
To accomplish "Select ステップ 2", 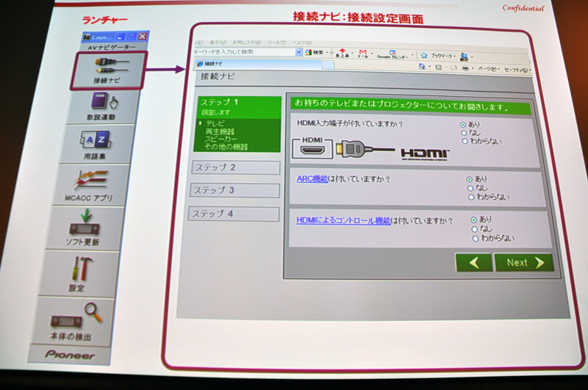I will 236,167.
